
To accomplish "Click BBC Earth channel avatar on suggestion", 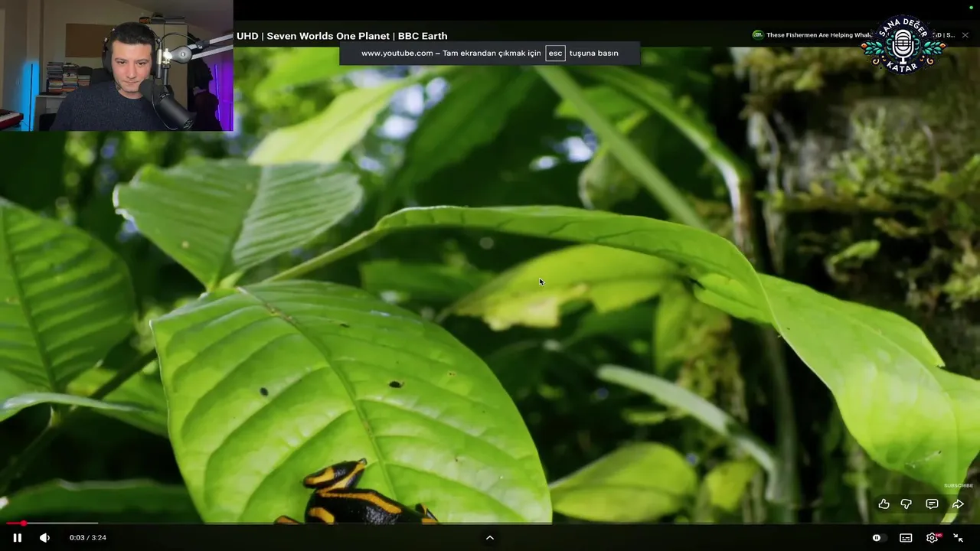I will 758,35.
